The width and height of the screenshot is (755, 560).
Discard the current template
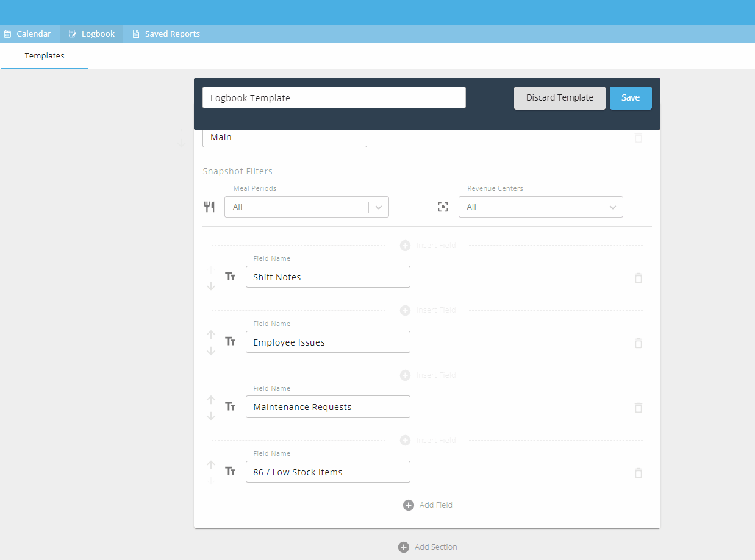click(559, 97)
